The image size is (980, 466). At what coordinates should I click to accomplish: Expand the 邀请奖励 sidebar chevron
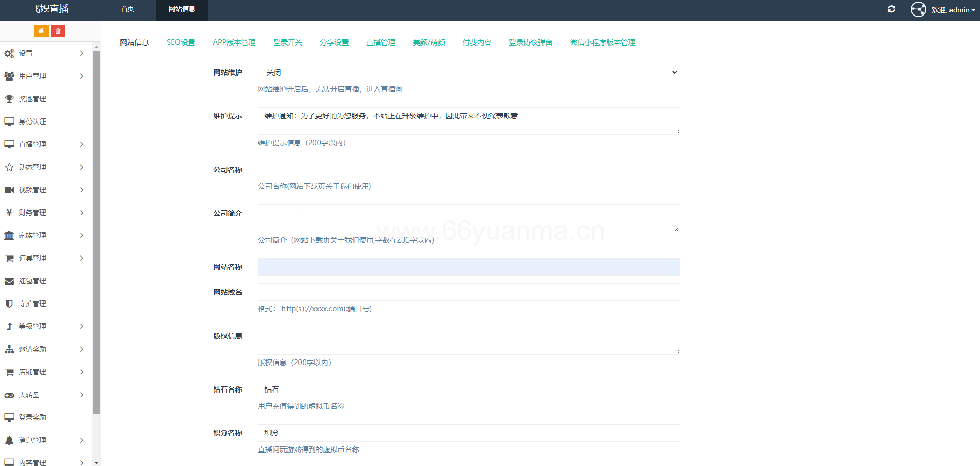pos(82,349)
